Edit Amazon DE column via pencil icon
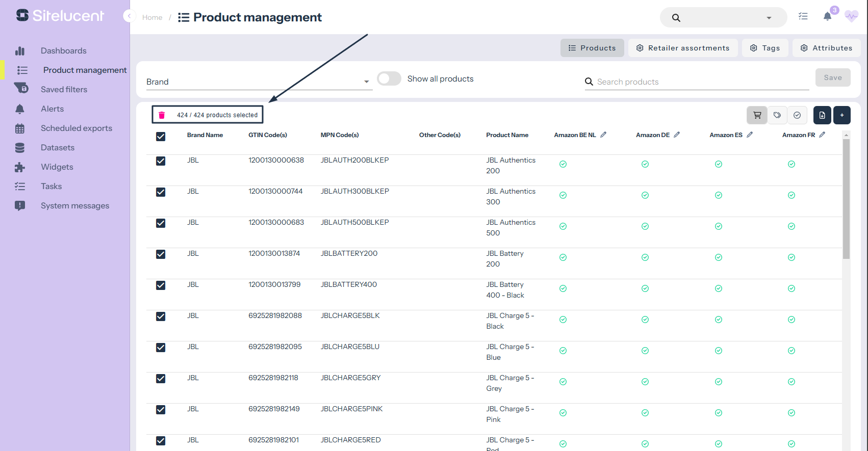The width and height of the screenshot is (868, 451). pyautogui.click(x=677, y=135)
